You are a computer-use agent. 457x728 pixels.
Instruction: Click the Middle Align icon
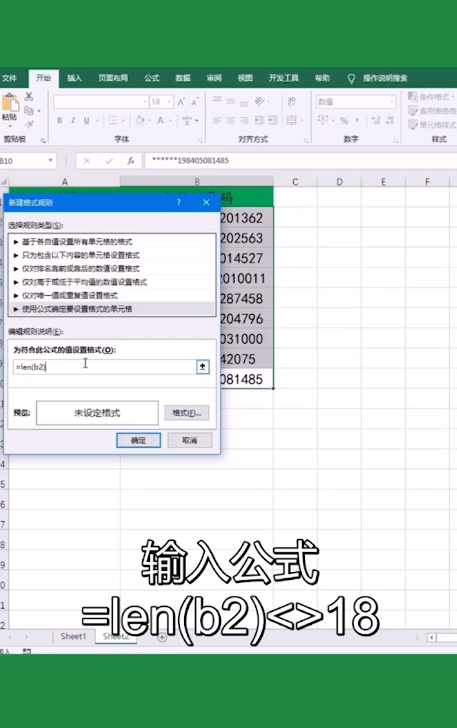(230, 101)
